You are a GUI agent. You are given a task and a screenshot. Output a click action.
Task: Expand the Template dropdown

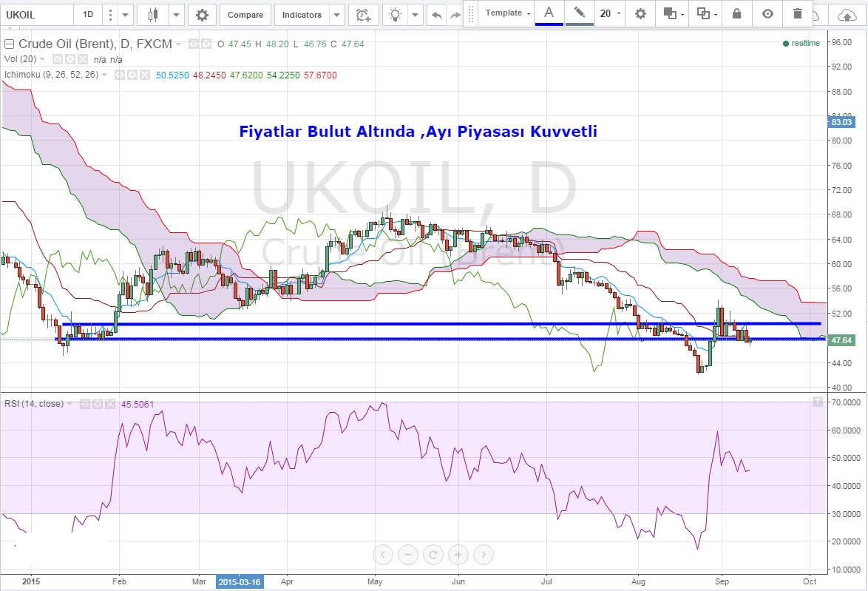[x=508, y=13]
